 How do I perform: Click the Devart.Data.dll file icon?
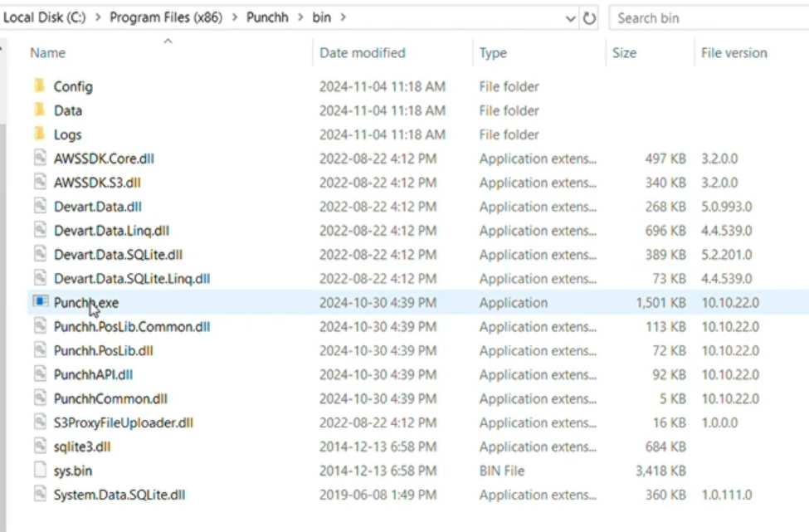point(41,205)
